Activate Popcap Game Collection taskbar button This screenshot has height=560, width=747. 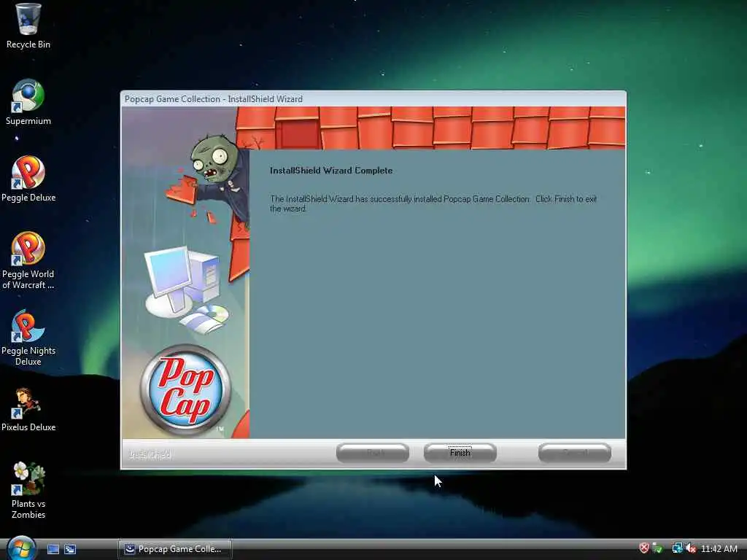tap(175, 549)
